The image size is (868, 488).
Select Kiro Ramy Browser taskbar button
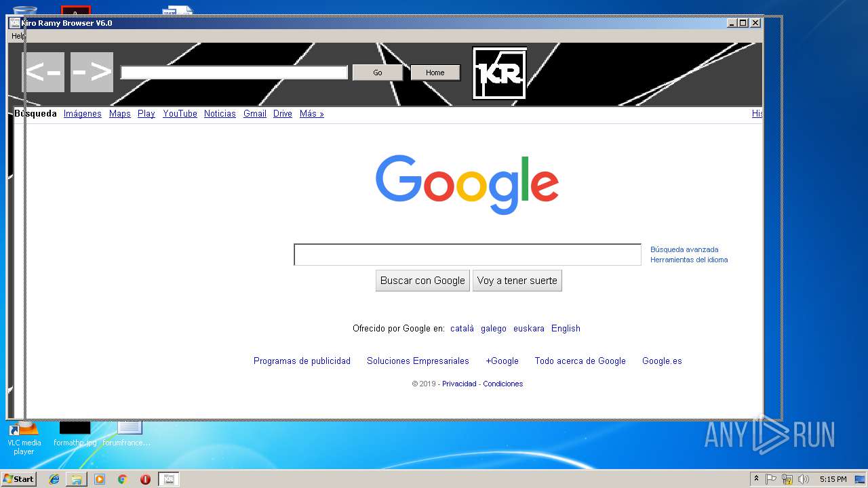tap(169, 479)
